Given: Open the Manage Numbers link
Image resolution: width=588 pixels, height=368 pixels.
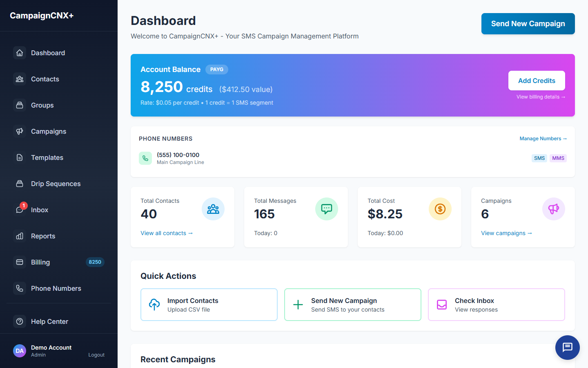Looking at the screenshot, I should pyautogui.click(x=543, y=139).
